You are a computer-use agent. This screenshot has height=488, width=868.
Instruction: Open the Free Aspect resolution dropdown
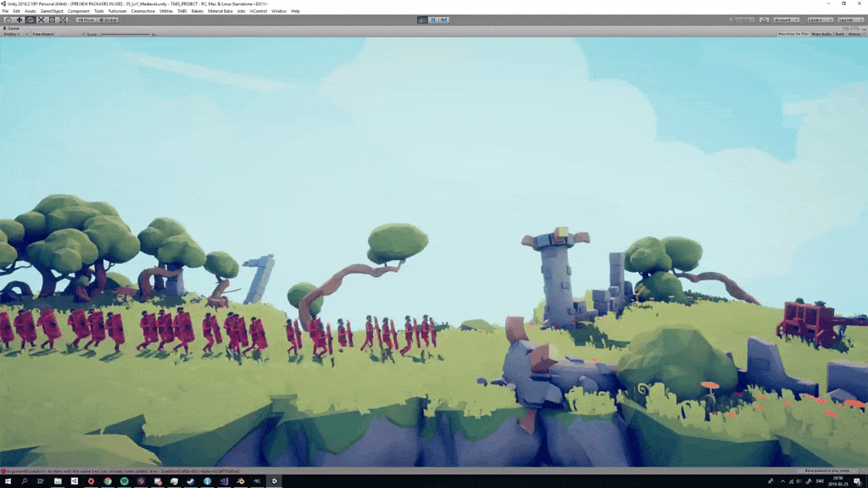coord(56,34)
